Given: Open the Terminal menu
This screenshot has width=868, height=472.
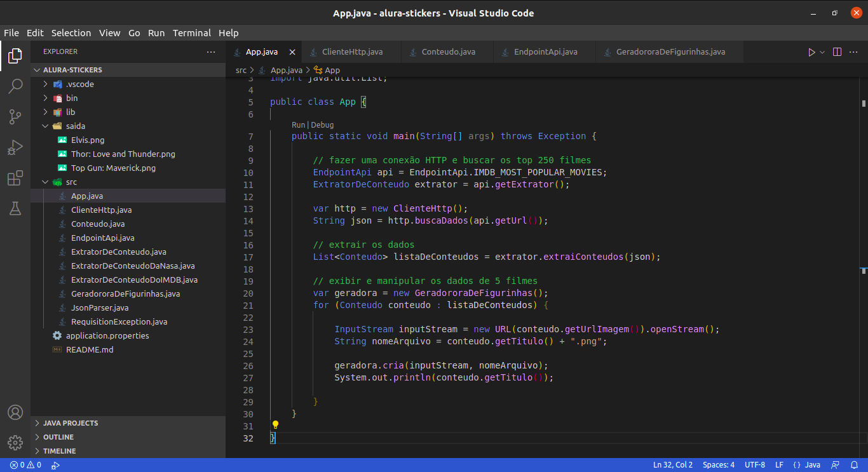Looking at the screenshot, I should tap(192, 32).
